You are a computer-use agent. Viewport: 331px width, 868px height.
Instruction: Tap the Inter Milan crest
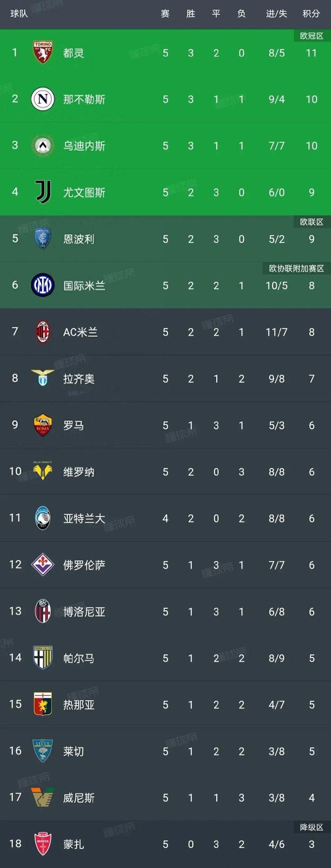coord(42,285)
